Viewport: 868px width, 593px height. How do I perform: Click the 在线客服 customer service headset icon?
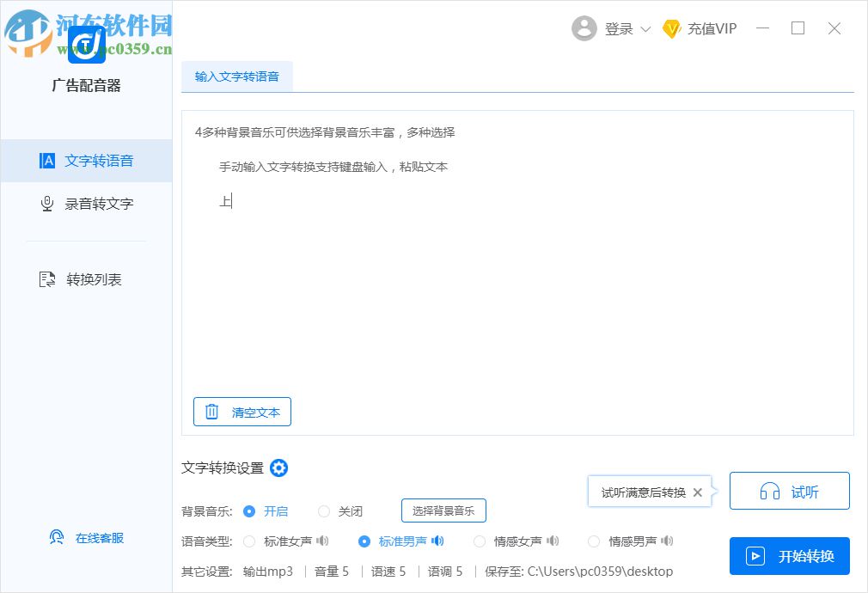56,536
